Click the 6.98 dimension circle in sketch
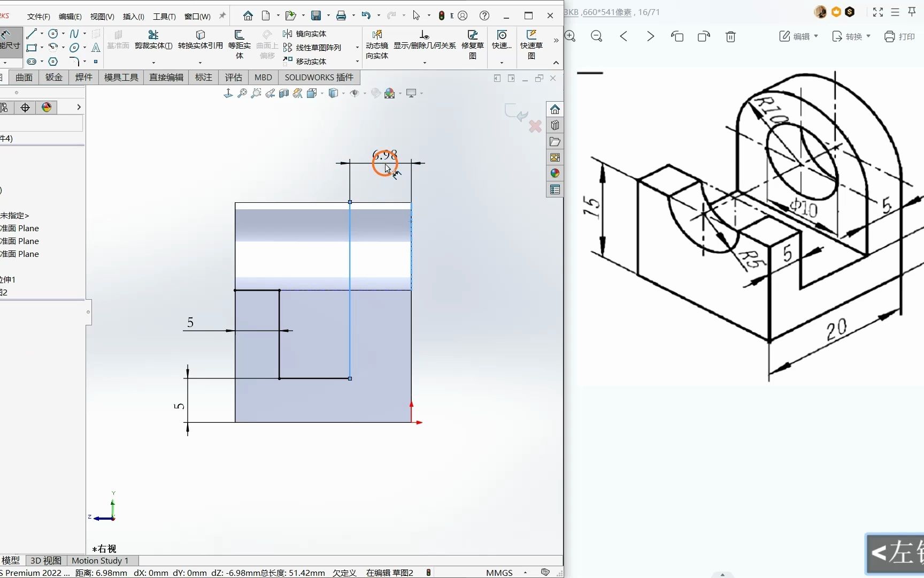Image resolution: width=924 pixels, height=578 pixels. coord(385,163)
